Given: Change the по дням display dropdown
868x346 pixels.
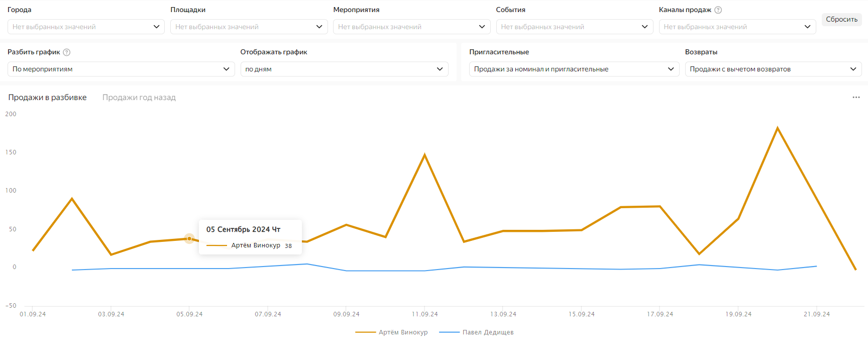Looking at the screenshot, I should tap(344, 69).
